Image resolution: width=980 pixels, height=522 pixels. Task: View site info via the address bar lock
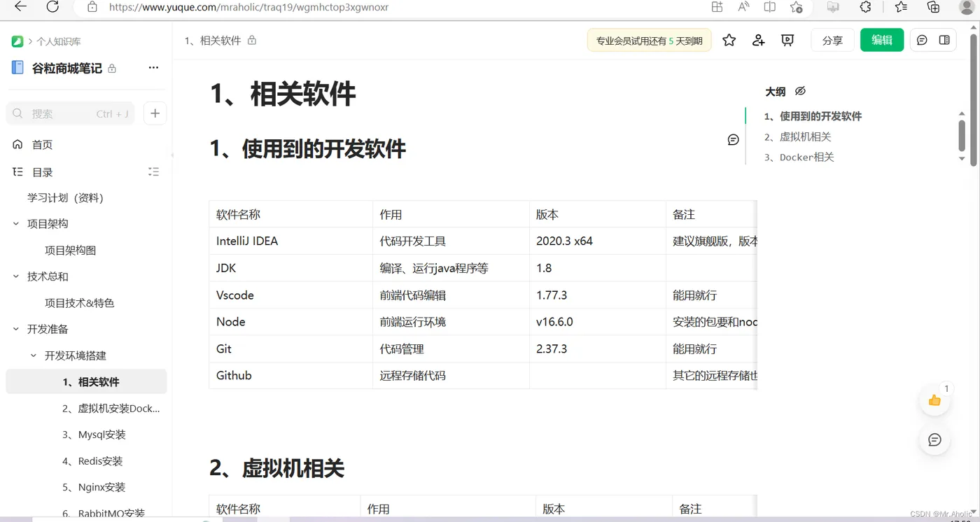coord(92,7)
